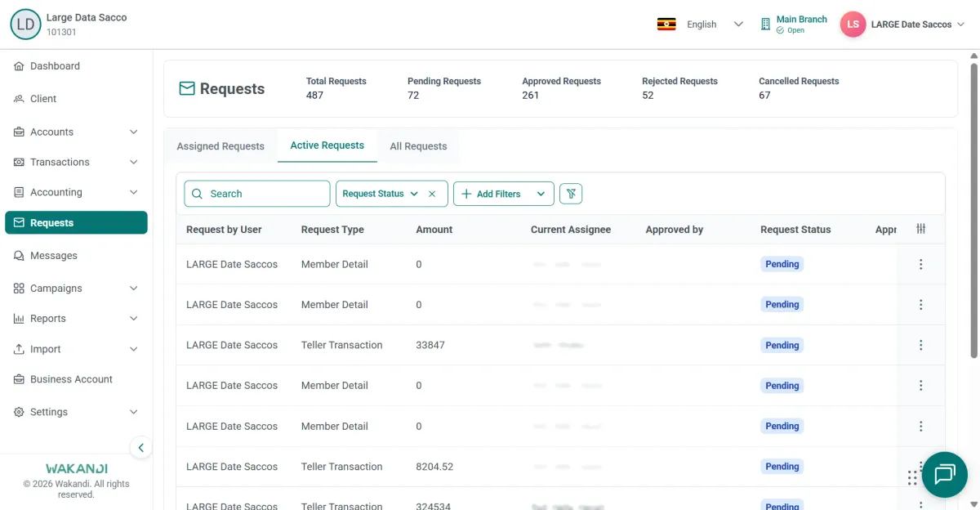980x510 pixels.
Task: Click the Import upload icon
Action: click(19, 349)
